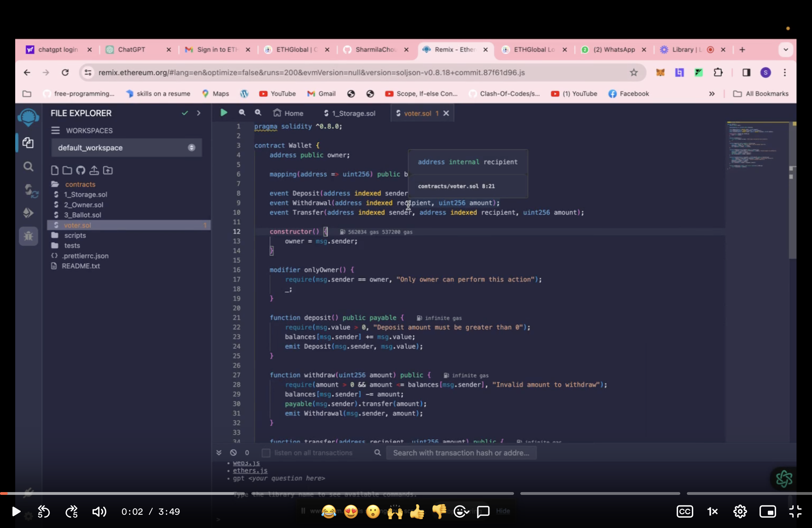Open .prettierrc.json file
This screenshot has height=528, width=812.
pyautogui.click(x=85, y=256)
